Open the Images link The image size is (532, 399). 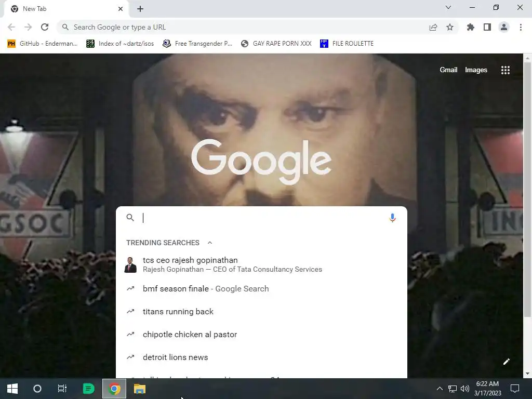pyautogui.click(x=476, y=70)
